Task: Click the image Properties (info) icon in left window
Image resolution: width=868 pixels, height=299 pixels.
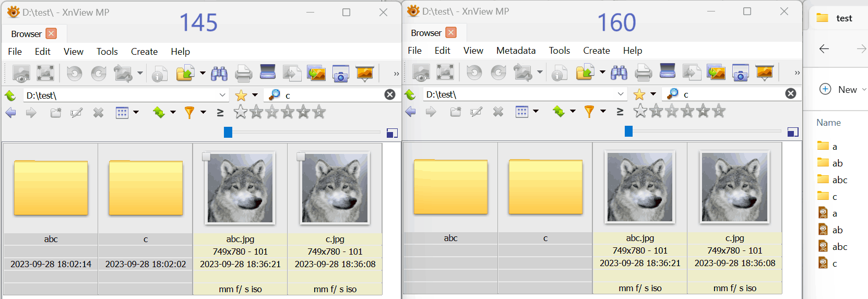Action: 160,74
